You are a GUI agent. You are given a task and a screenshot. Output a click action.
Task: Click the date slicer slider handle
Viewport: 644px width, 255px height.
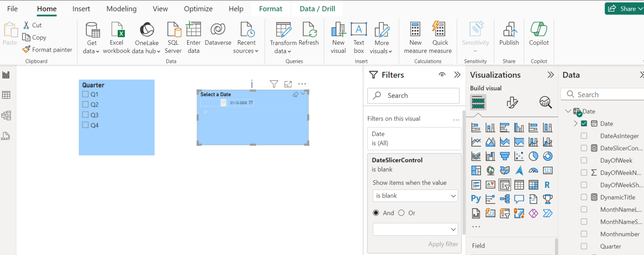(x=205, y=112)
